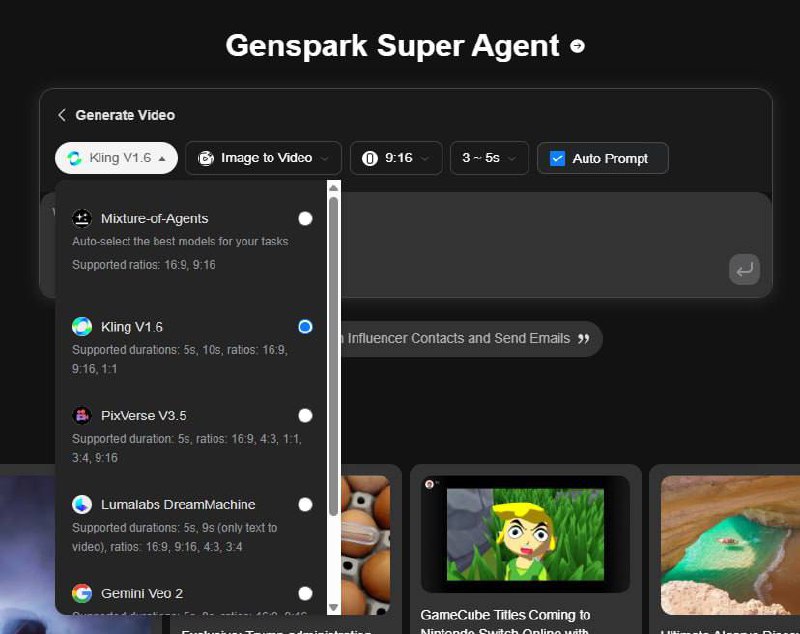Click the Genspark Super Agent title

coord(392,46)
